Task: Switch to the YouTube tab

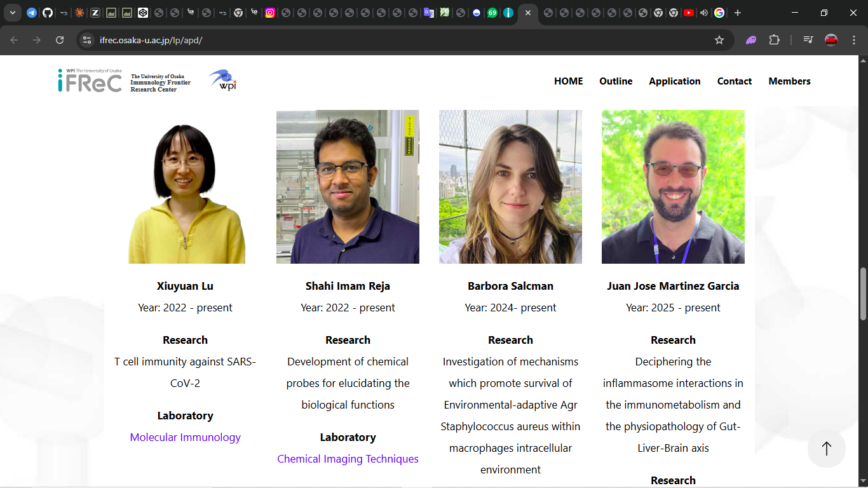Action: click(689, 13)
